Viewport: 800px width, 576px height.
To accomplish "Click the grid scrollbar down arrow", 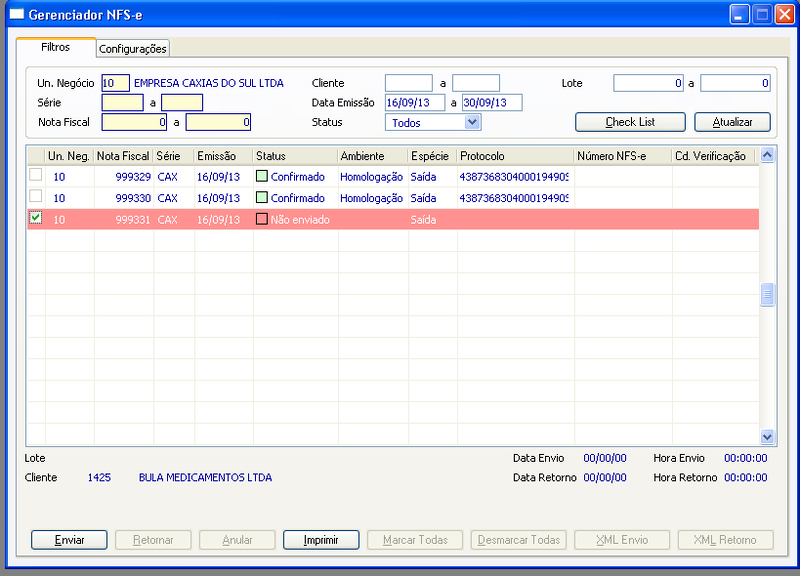I will (767, 437).
